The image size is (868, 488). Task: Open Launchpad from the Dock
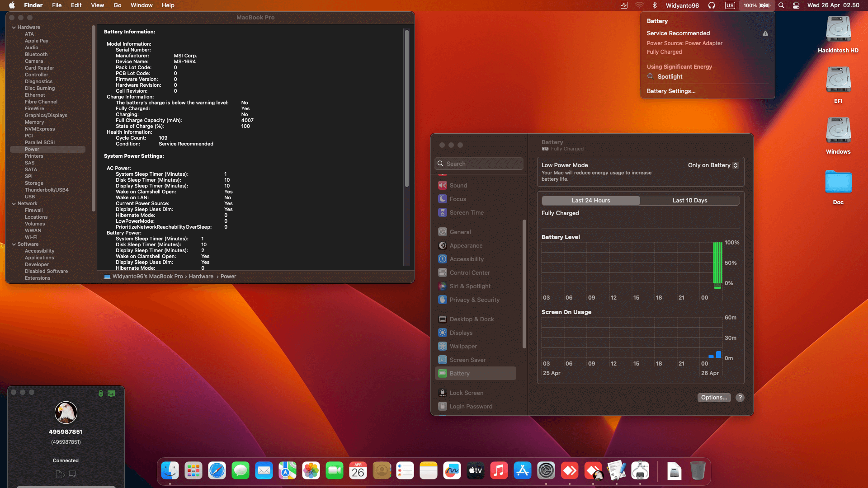tap(193, 471)
